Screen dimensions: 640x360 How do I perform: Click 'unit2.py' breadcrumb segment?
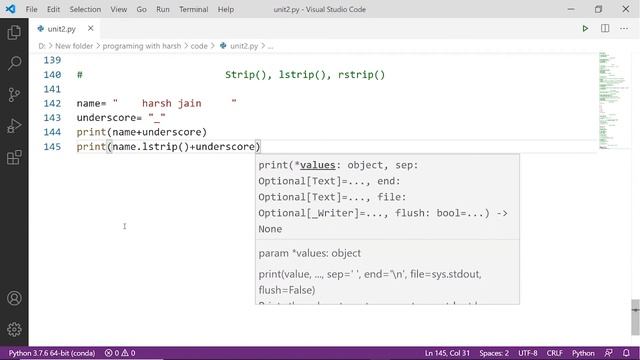pos(244,46)
